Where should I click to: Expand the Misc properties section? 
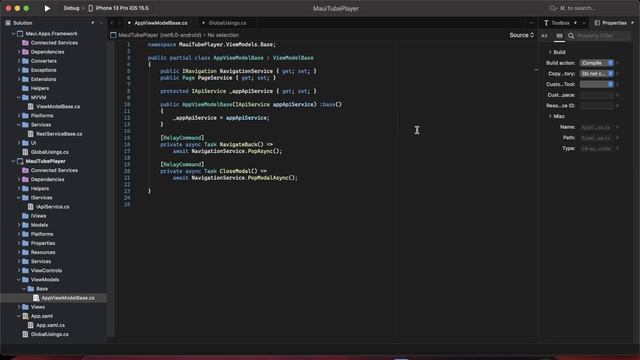550,116
